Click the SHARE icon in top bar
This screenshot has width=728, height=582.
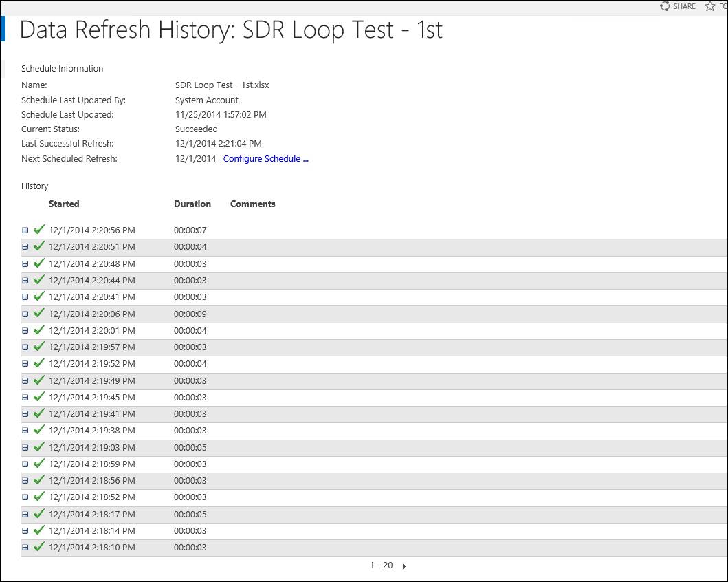click(x=665, y=6)
